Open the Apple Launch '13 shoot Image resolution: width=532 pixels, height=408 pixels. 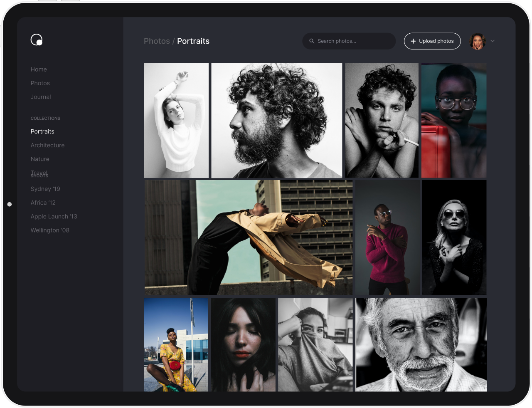pos(54,216)
